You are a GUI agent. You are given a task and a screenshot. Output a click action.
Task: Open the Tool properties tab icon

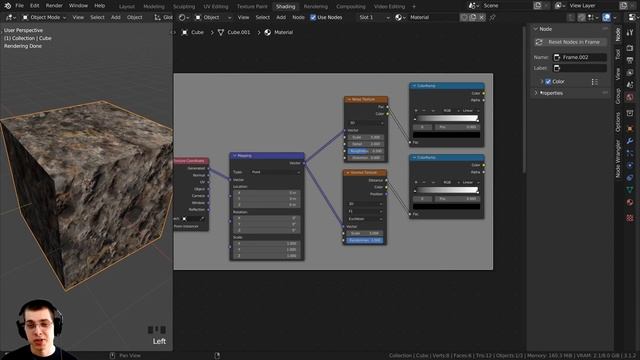coord(630,33)
